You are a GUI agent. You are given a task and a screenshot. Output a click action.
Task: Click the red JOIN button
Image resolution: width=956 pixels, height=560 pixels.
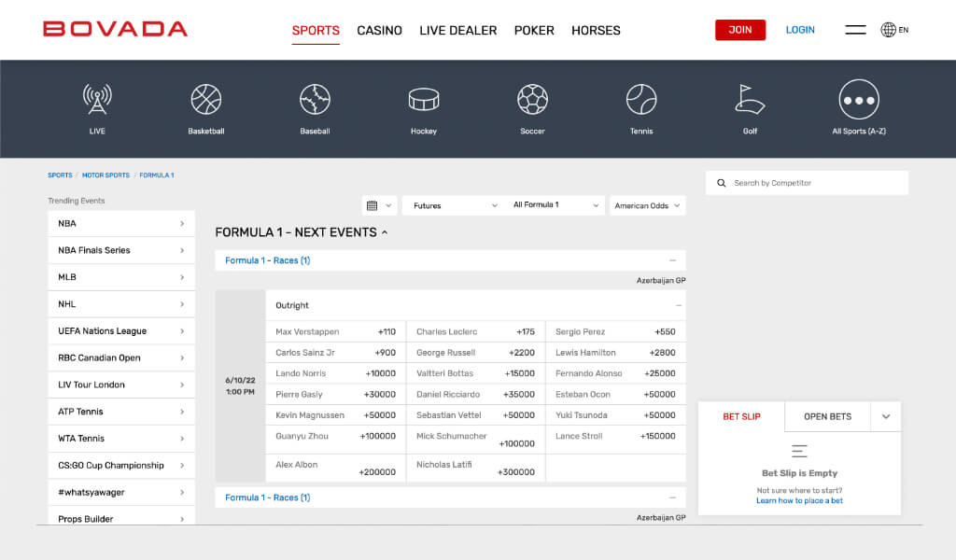pos(740,30)
